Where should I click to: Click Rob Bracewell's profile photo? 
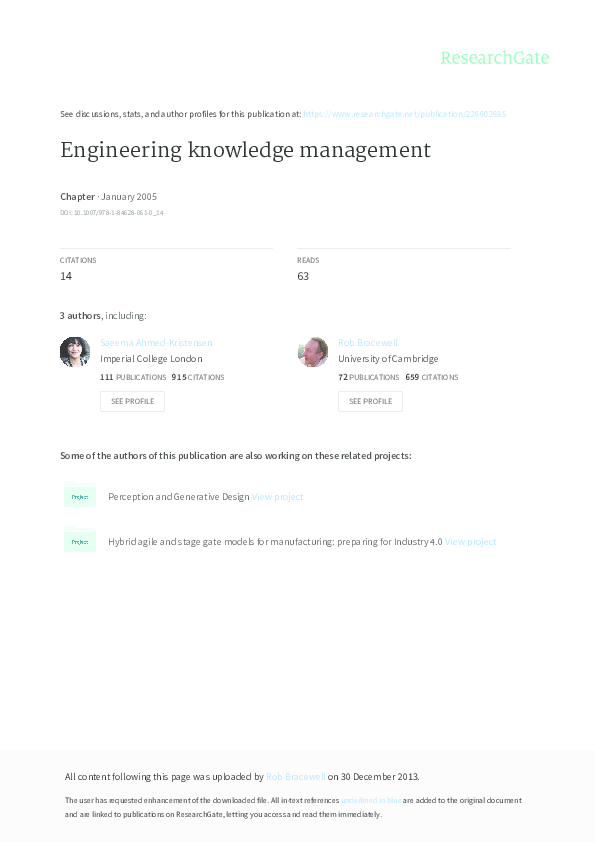[313, 352]
